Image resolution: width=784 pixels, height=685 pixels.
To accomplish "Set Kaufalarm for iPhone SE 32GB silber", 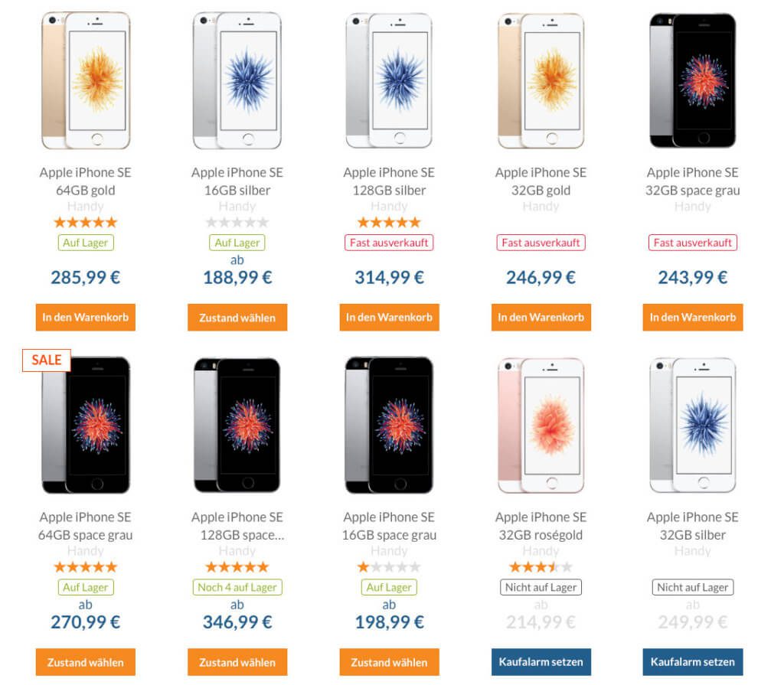I will point(693,662).
